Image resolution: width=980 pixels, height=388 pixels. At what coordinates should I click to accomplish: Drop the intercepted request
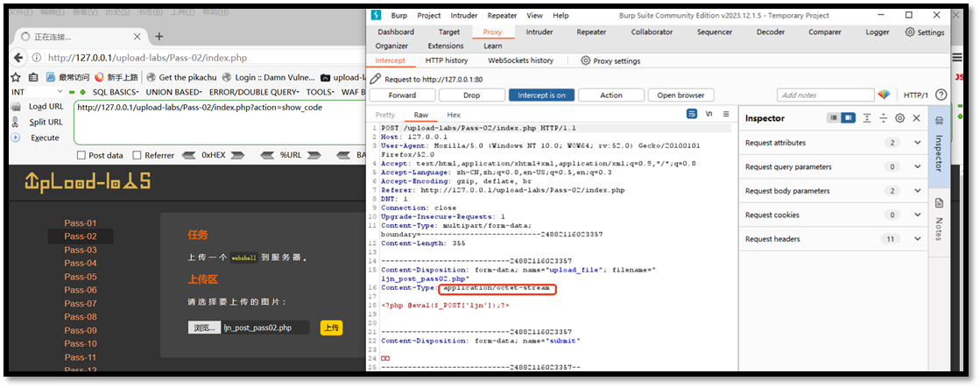pyautogui.click(x=472, y=95)
